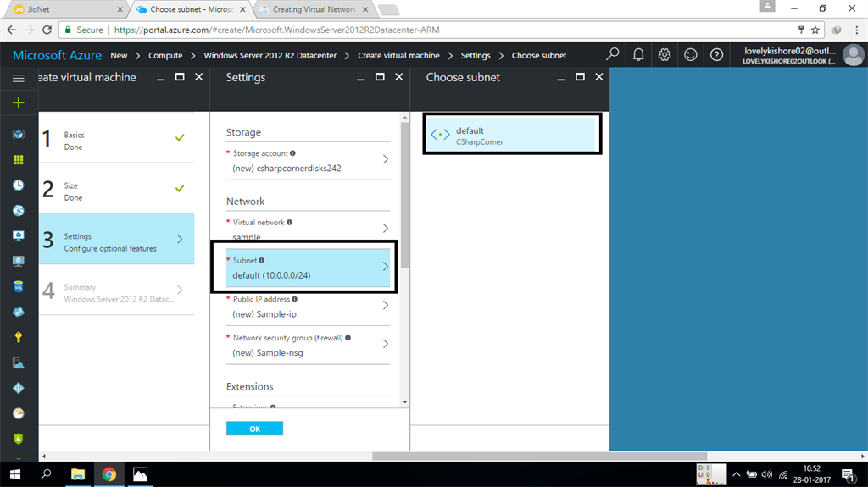The height and width of the screenshot is (487, 868).
Task: Open Windows Start menu
Action: [15, 474]
